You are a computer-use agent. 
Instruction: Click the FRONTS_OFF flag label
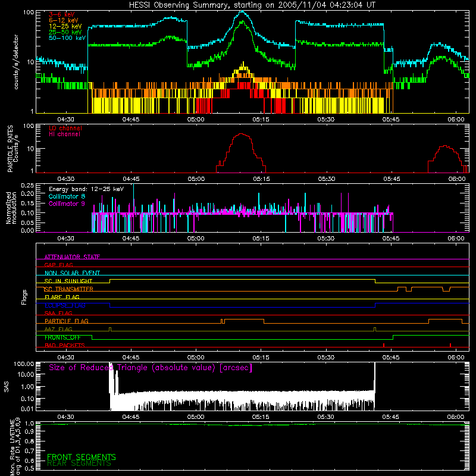point(62,337)
